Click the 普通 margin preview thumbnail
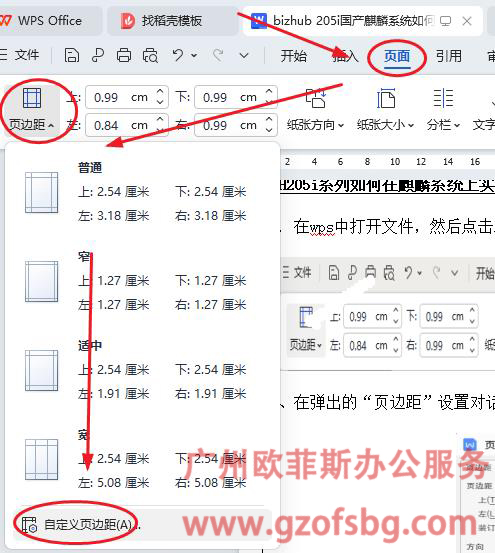The image size is (495, 553). tap(42, 193)
